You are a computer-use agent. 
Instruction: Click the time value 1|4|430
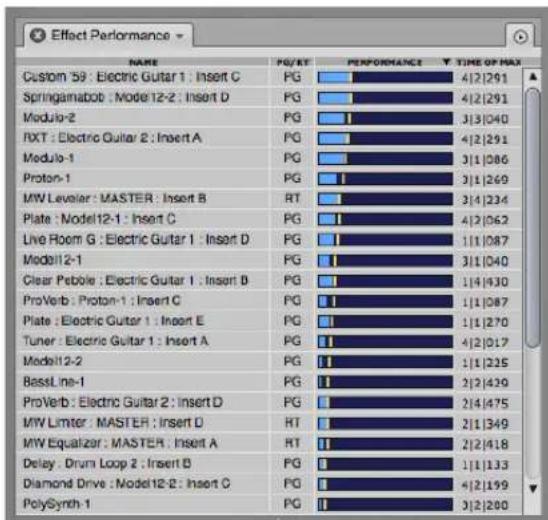(485, 282)
